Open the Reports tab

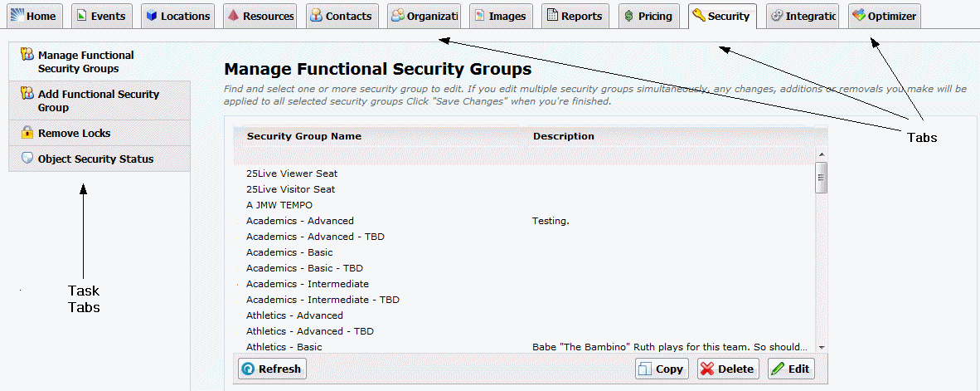click(x=575, y=17)
